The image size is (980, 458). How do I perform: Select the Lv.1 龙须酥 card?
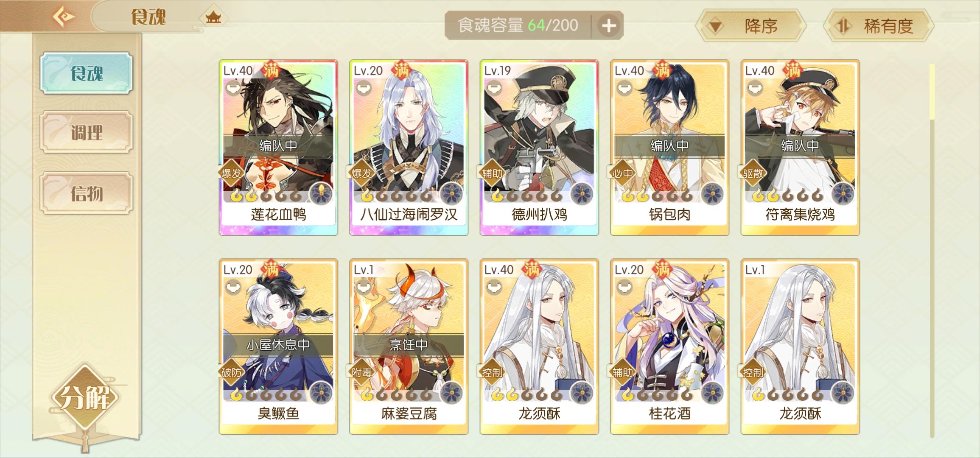[x=800, y=347]
